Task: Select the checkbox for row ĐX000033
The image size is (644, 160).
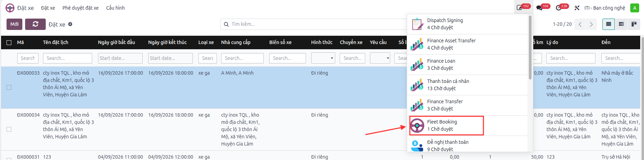Action: click(x=9, y=87)
